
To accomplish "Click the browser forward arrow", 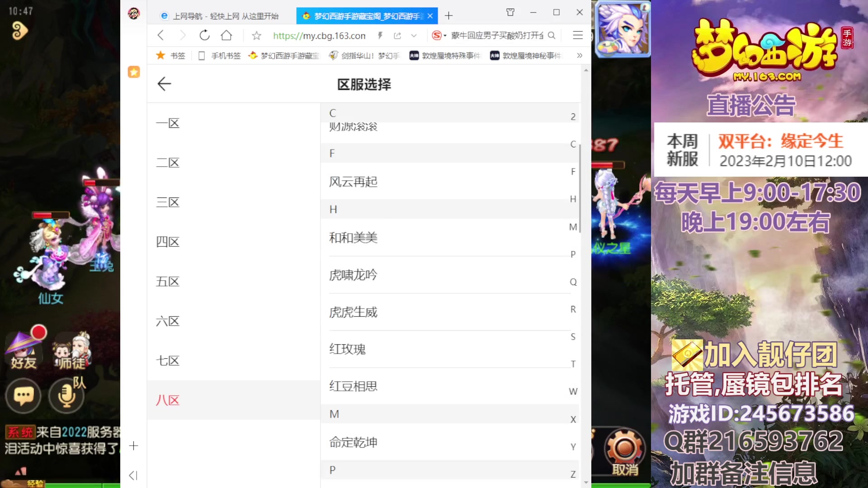I will coord(182,35).
